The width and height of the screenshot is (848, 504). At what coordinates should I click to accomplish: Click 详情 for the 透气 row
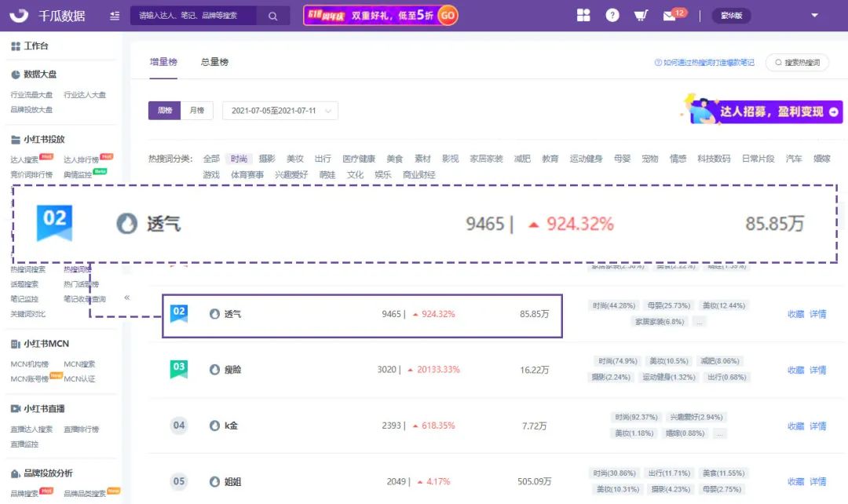pyautogui.click(x=817, y=314)
